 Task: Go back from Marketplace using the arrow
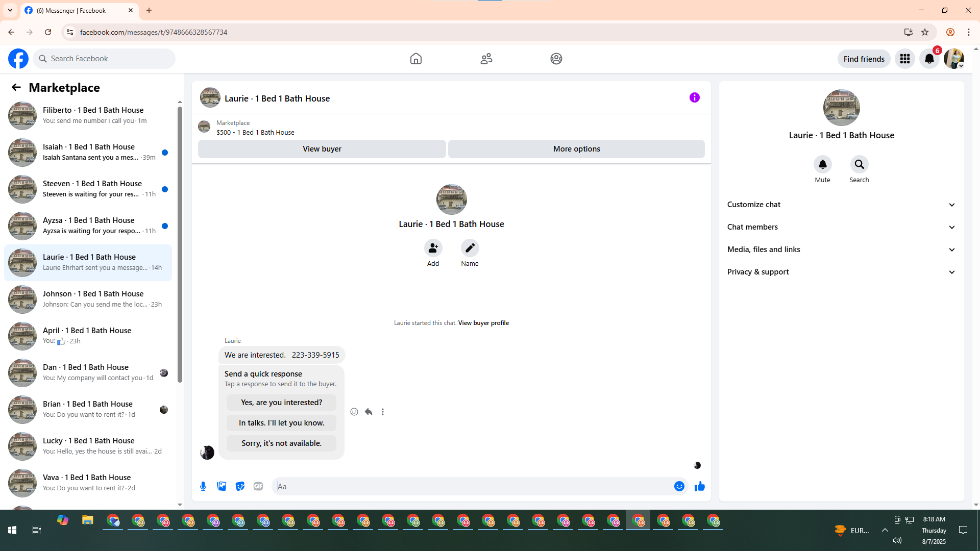(16, 87)
